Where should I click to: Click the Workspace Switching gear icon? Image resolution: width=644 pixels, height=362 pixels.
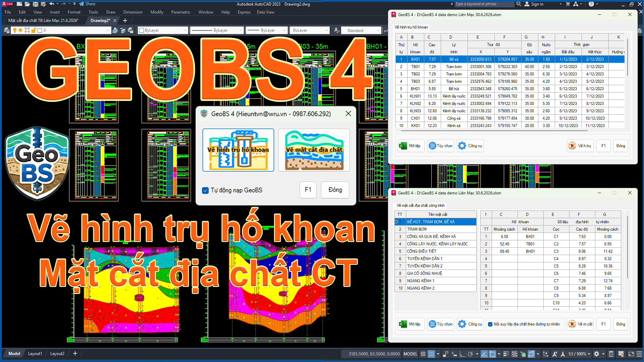[596, 354]
